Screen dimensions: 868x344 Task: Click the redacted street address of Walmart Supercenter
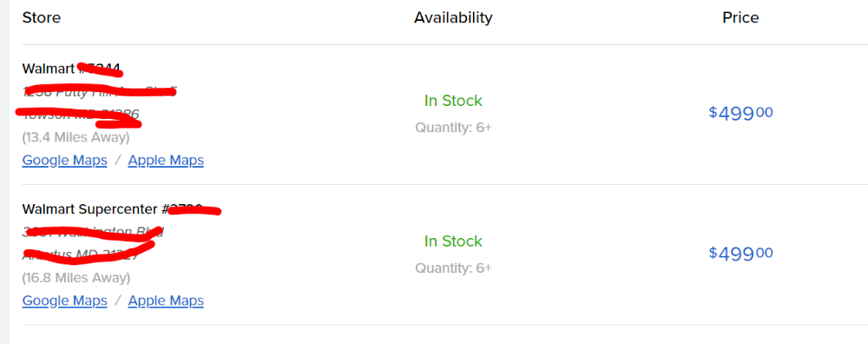tap(93, 232)
